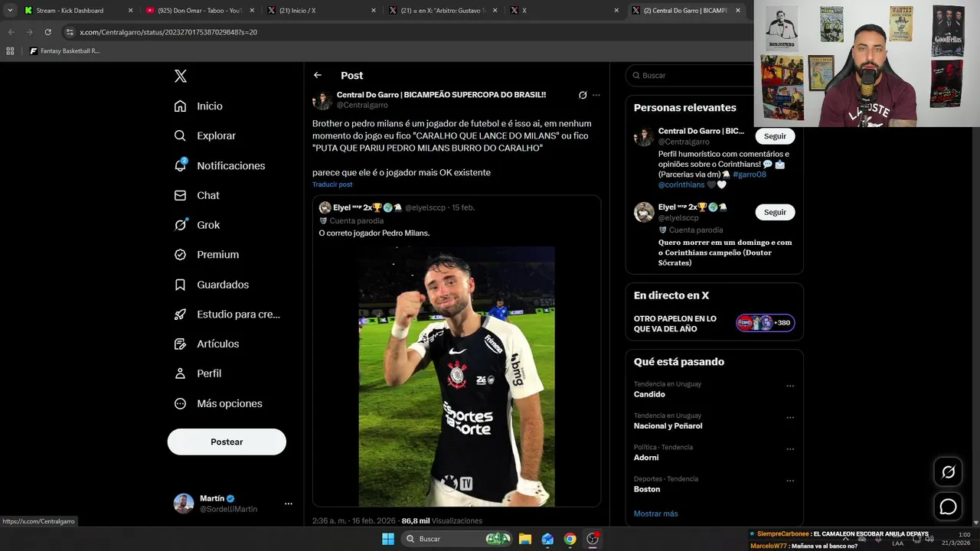Click the Postear button
Image resolution: width=980 pixels, height=551 pixels.
pyautogui.click(x=227, y=442)
